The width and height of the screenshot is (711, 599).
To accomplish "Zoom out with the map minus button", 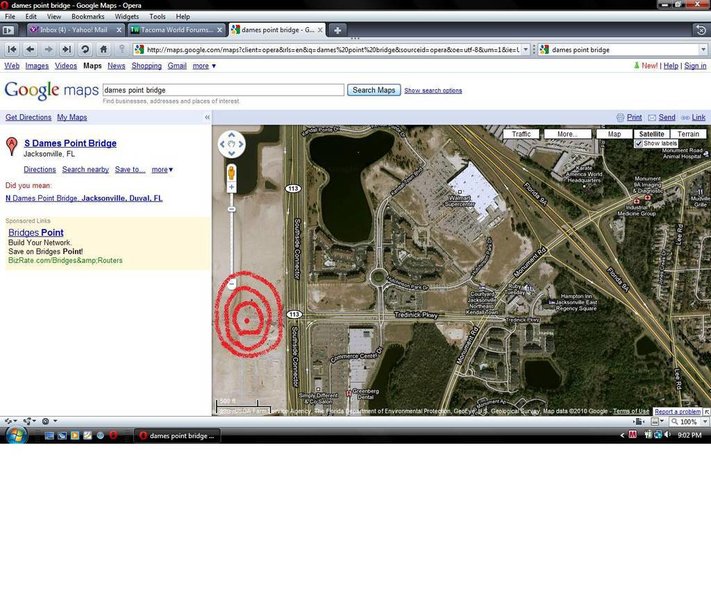I will pyautogui.click(x=231, y=284).
